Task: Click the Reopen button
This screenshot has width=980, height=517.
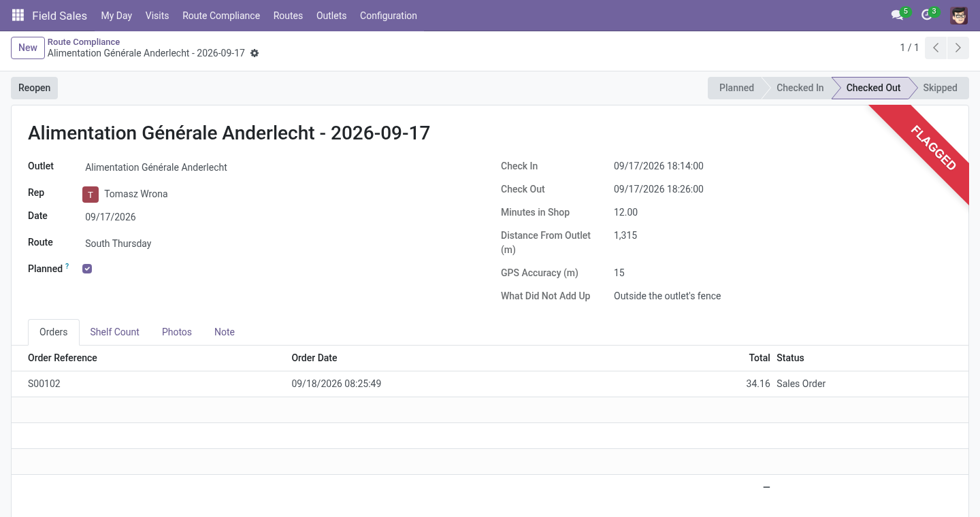Action: pos(34,88)
